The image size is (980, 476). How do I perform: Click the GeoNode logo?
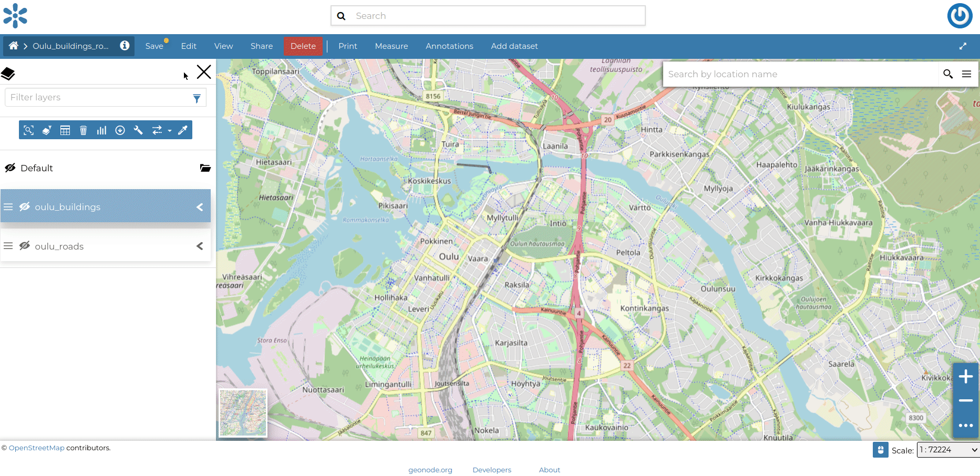[15, 16]
